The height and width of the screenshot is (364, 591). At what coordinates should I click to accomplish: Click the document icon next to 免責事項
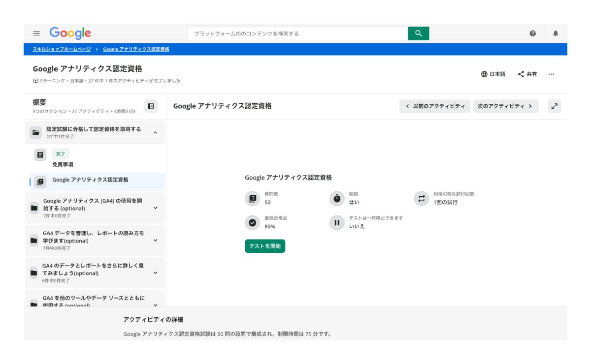pos(41,154)
